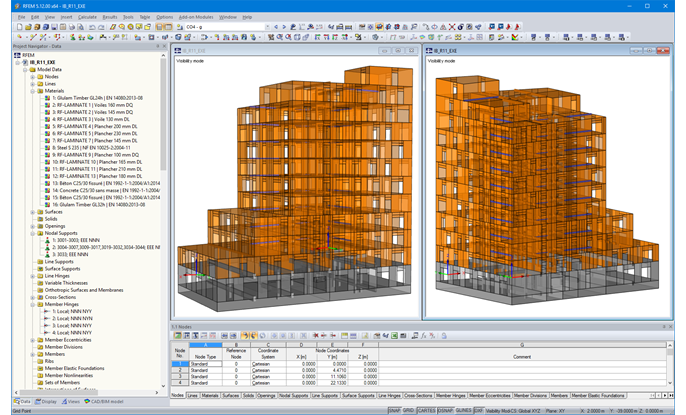
Task: Toggle the project navigator panel button in toolbar
Action: pos(159,27)
